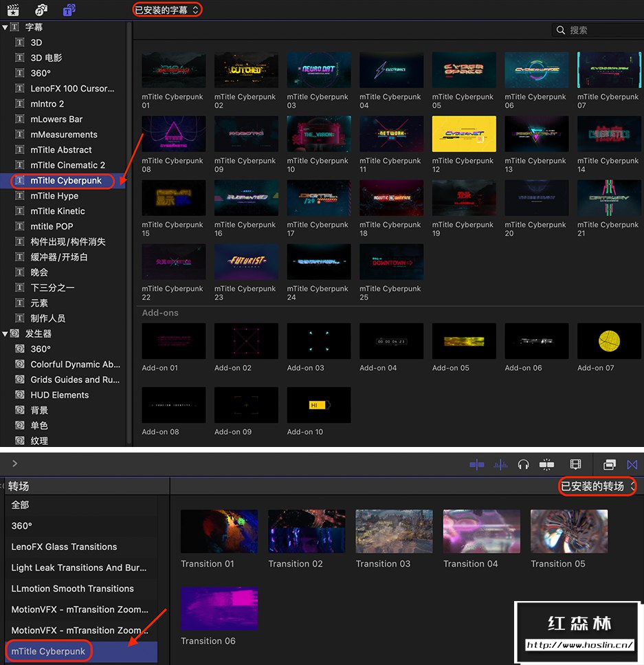Viewport: 644px width, 665px height.
Task: Select mTitle Cyberpunk 17 thumbnail
Action: click(319, 197)
